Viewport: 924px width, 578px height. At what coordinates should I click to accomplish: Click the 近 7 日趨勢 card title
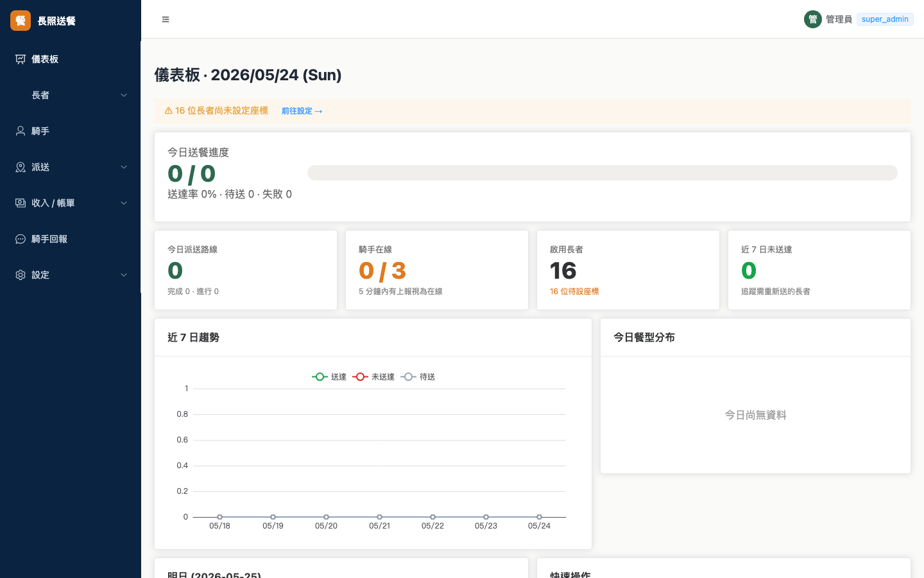[x=193, y=338]
